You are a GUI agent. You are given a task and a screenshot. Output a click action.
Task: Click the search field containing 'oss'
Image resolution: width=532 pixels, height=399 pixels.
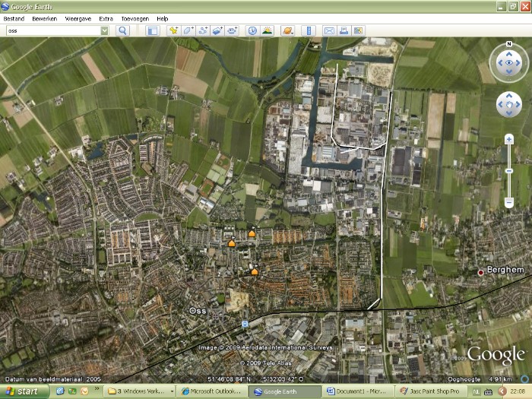52,30
